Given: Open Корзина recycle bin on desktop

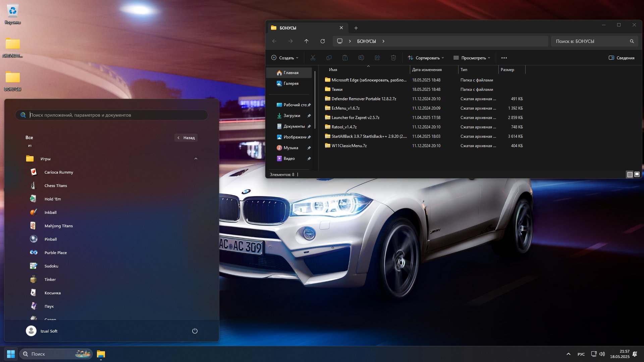Looking at the screenshot, I should 13,14.
